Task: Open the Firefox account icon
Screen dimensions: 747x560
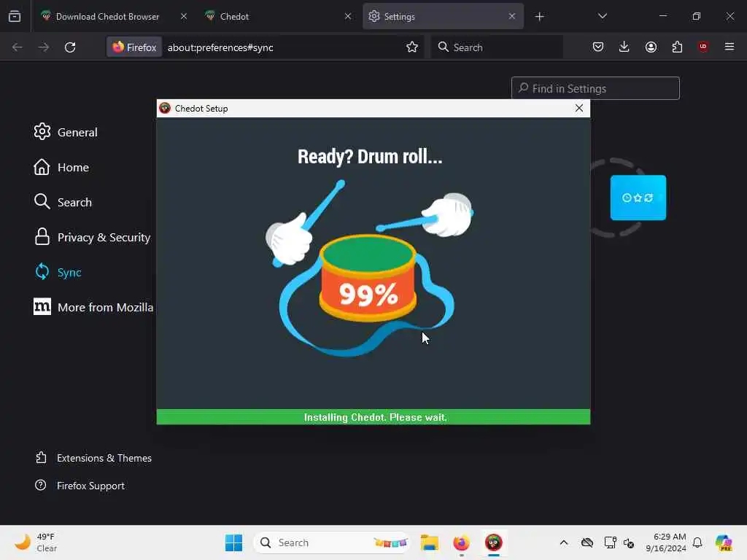Action: (651, 47)
